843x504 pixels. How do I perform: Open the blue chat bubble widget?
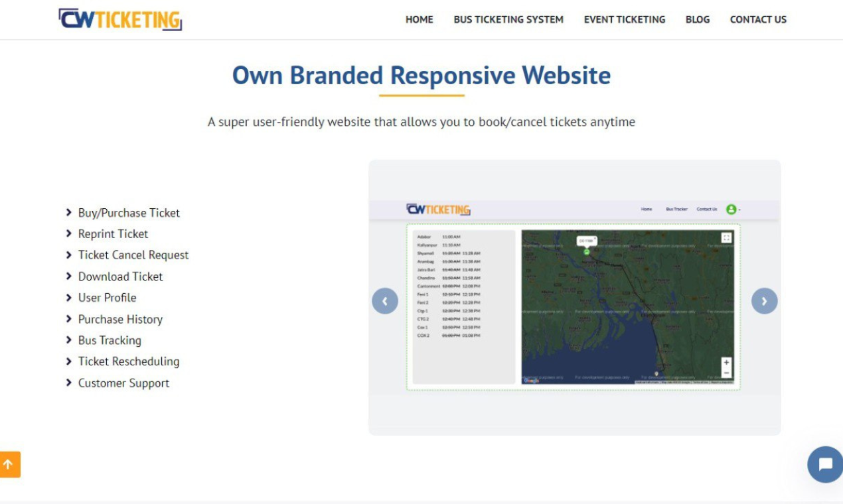point(825,464)
